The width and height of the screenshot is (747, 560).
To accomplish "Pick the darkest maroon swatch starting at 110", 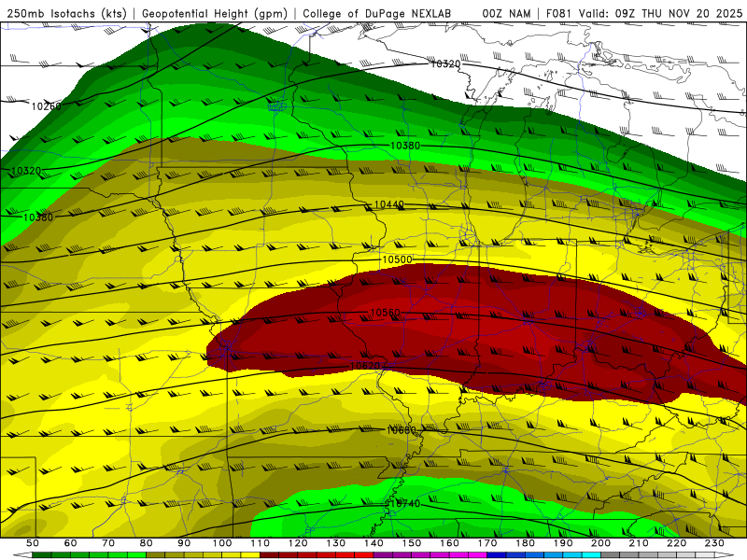I will pyautogui.click(x=269, y=555).
